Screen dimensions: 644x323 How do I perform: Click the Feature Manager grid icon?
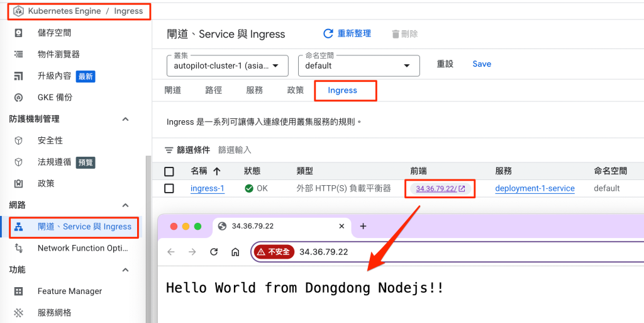[x=18, y=292]
